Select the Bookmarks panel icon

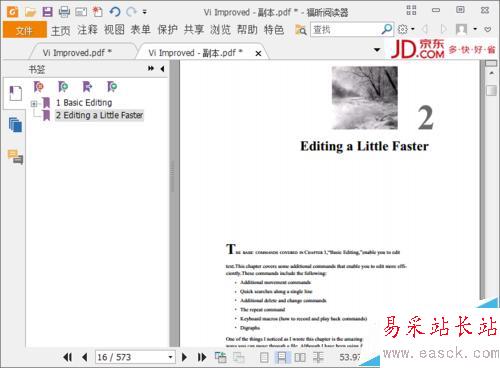tap(15, 93)
